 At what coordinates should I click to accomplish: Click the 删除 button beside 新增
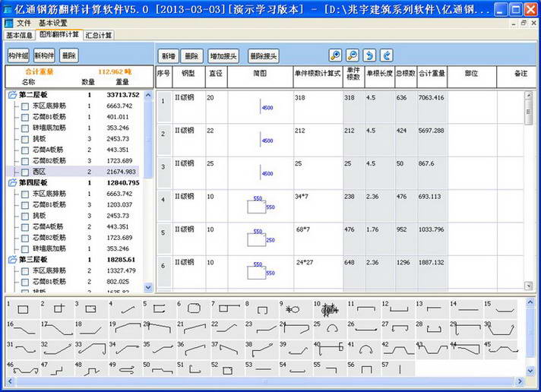[x=191, y=56]
